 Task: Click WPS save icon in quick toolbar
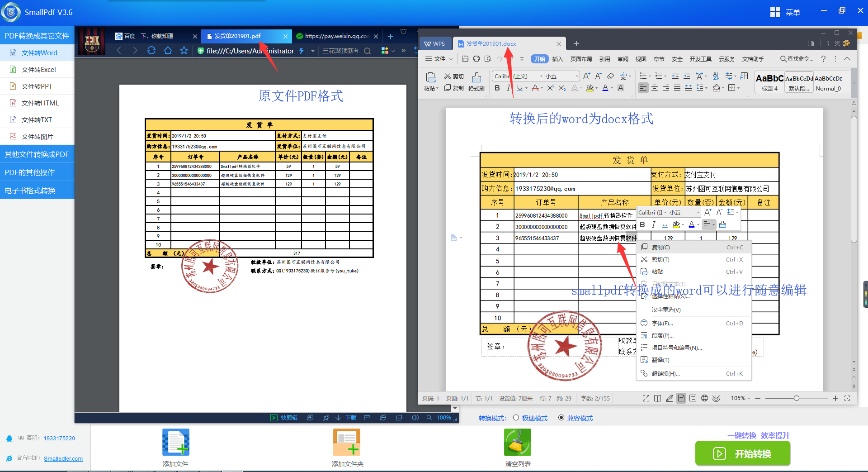click(465, 59)
